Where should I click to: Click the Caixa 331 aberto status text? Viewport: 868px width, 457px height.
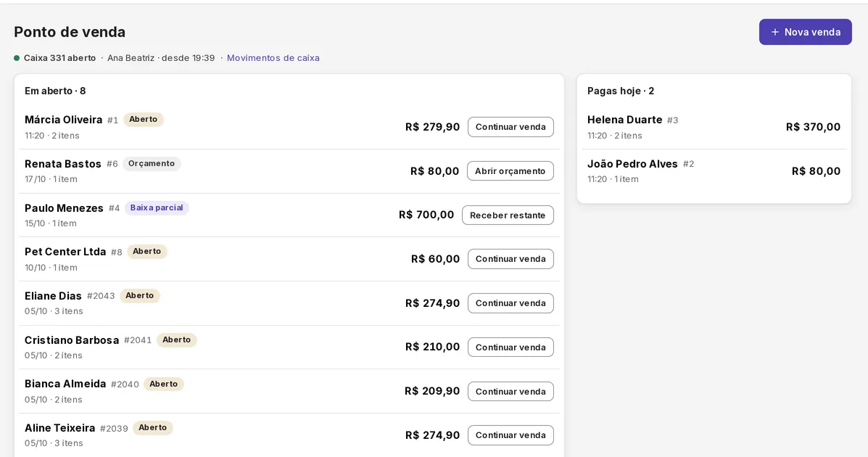pos(59,57)
